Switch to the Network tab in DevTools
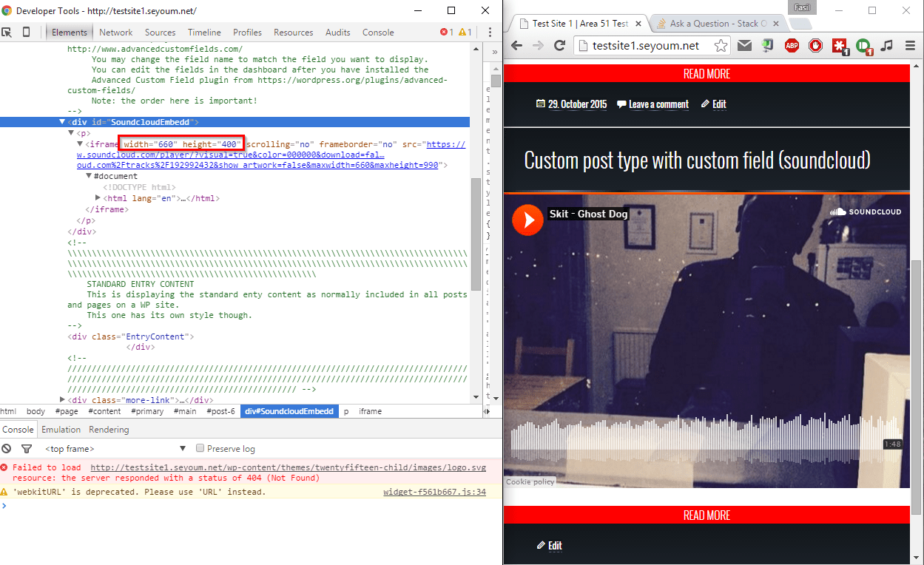This screenshot has height=565, width=924. point(115,32)
